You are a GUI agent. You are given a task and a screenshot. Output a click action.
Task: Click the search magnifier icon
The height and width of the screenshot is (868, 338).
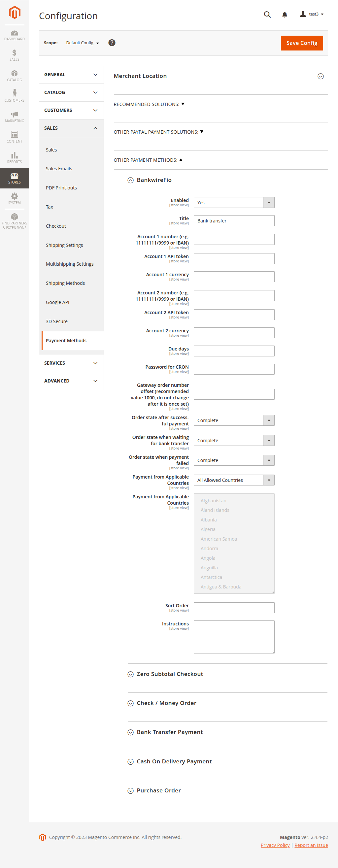[267, 15]
